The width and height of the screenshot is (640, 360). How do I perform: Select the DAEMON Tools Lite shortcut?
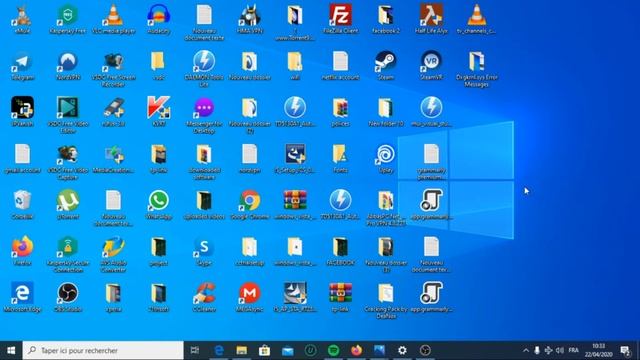204,69
